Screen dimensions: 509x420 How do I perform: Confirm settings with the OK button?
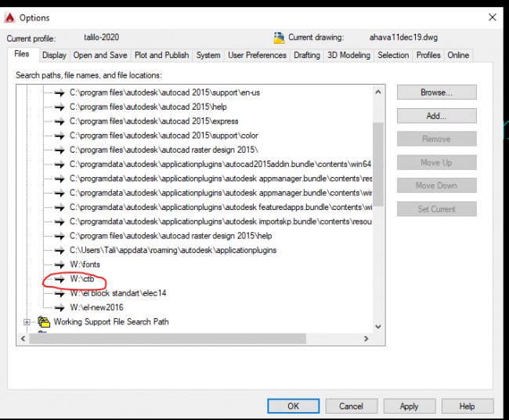coord(293,406)
